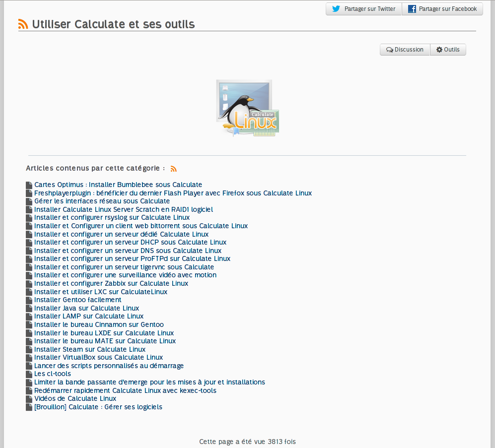This screenshot has height=448, width=495.
Task: Click 'Cette page a été vue 3813 fois' text
Action: [247, 442]
